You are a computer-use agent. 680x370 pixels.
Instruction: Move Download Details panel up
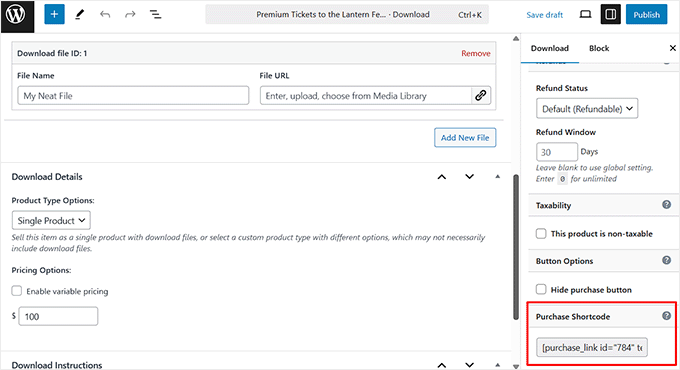pos(441,177)
